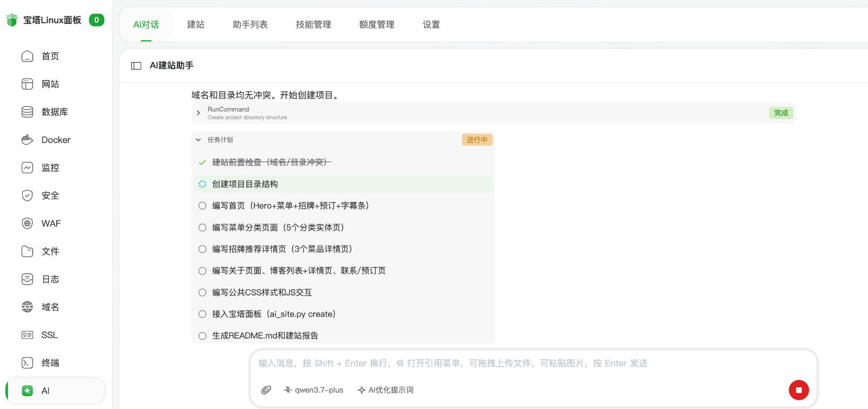The height and width of the screenshot is (409, 868).
Task: Switch to the 技能管理 tab
Action: (x=314, y=24)
